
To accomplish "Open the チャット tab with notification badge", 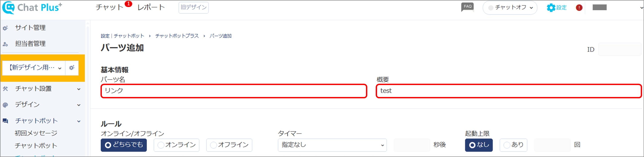I will [x=110, y=7].
